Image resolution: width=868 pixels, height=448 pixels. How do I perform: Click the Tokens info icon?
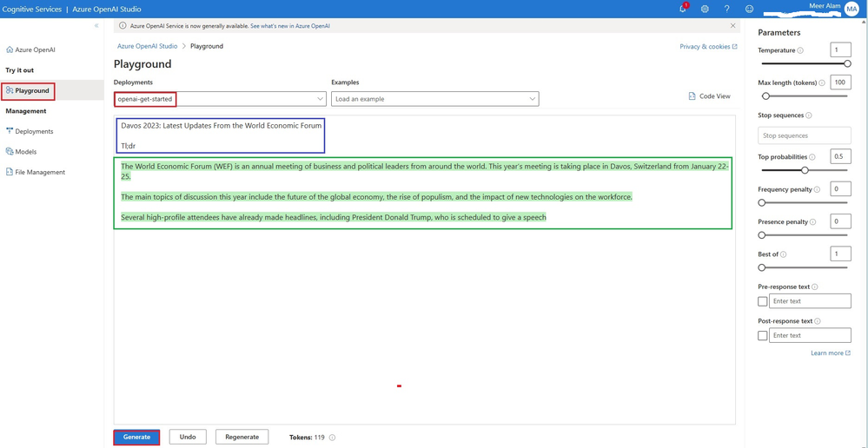(332, 437)
